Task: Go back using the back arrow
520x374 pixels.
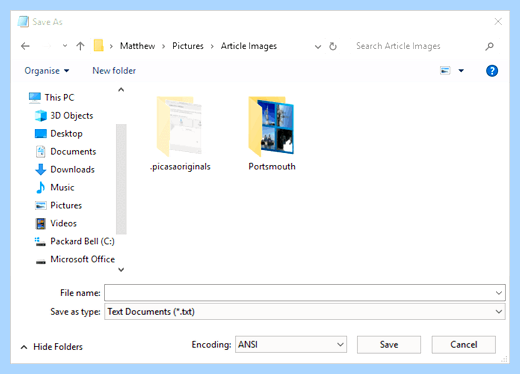Action: (25, 46)
